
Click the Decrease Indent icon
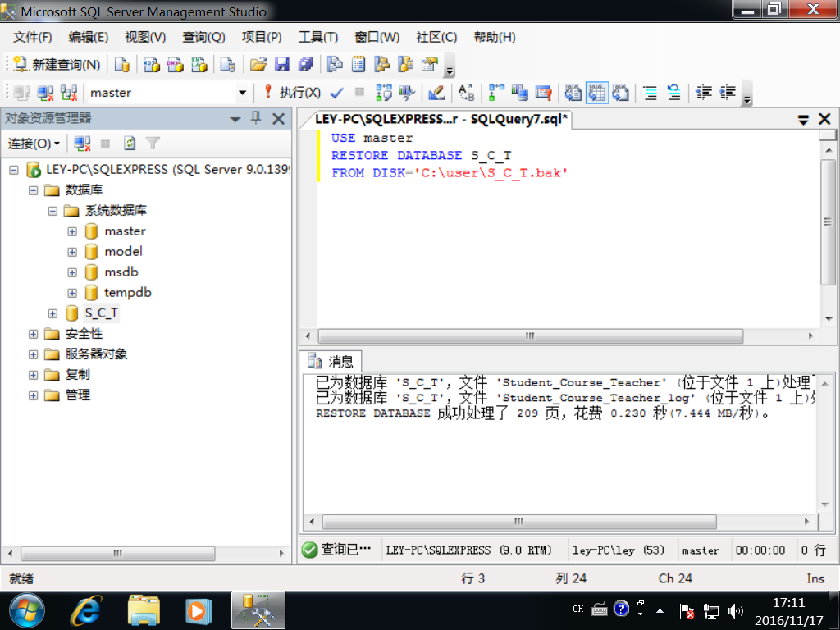point(703,93)
